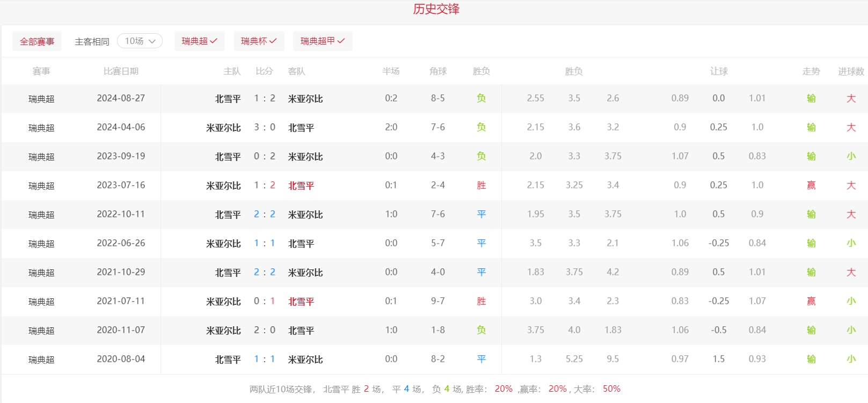Click the 1 : 2 score on 2023-07-16
Image resolution: width=868 pixels, height=403 pixels.
[x=264, y=185]
